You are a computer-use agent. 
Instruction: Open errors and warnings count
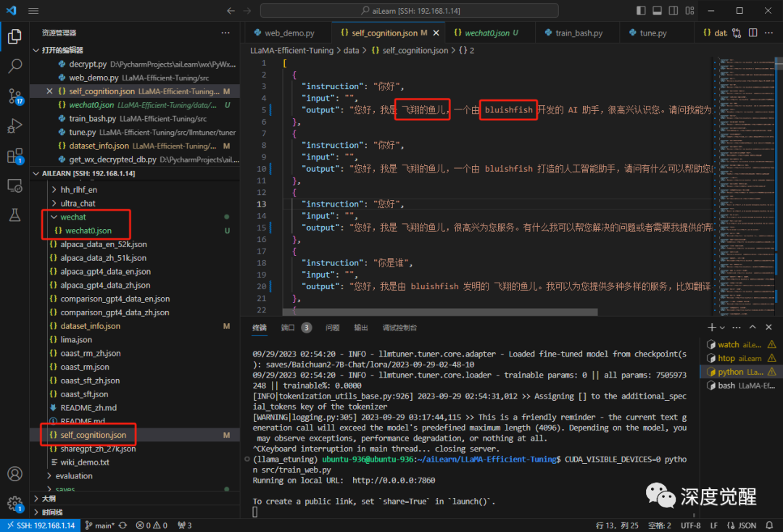[152, 525]
